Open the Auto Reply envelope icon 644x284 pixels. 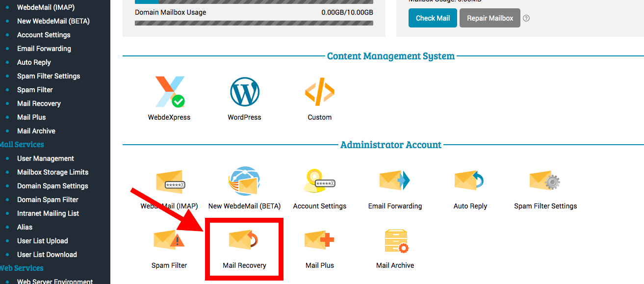(470, 181)
